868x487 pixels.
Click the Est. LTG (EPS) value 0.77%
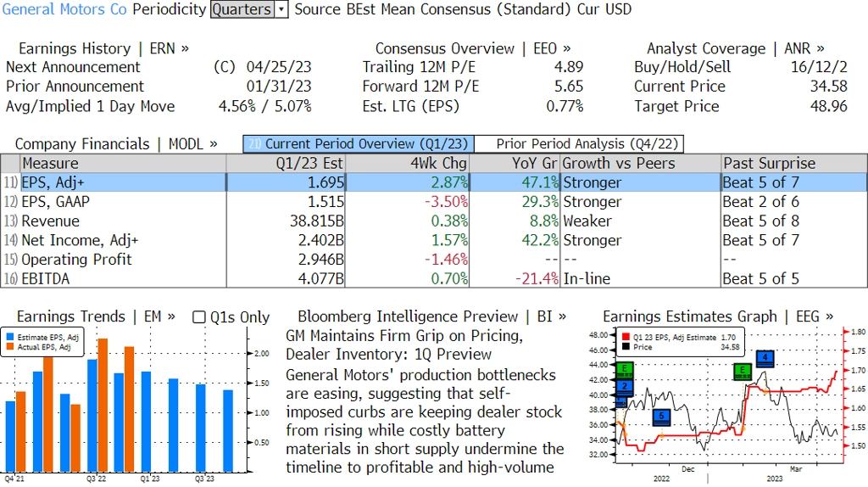pyautogui.click(x=565, y=106)
